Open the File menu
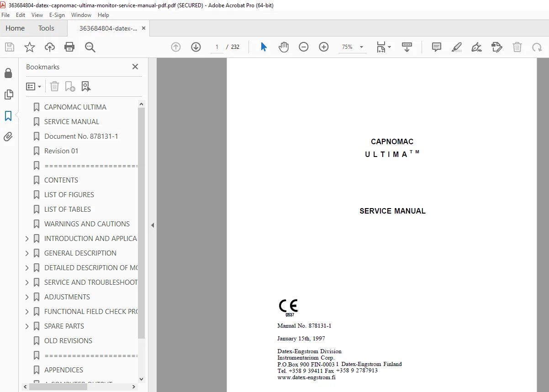 (x=5, y=15)
